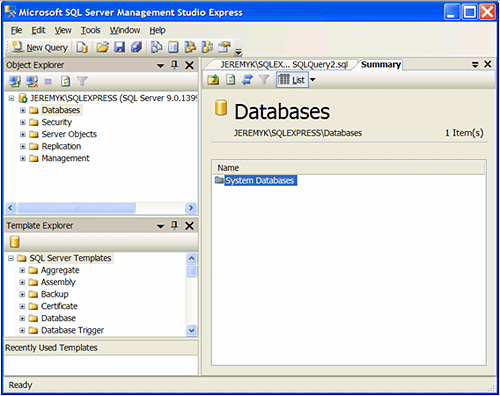500x396 pixels.
Task: Open the View menu
Action: tap(63, 30)
